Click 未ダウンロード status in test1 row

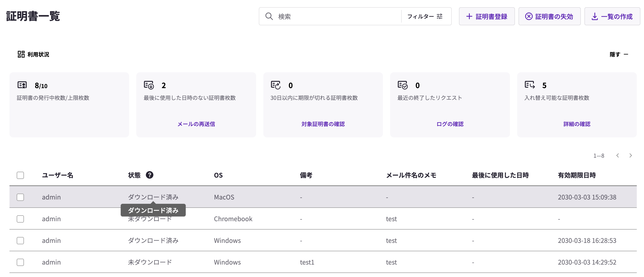(x=150, y=262)
